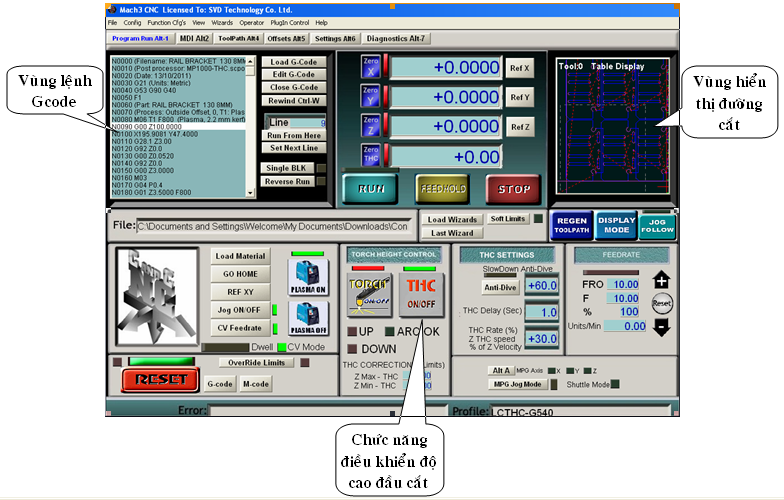The width and height of the screenshot is (784, 500).
Task: Toggle Anti-Dive setting
Action: point(500,288)
